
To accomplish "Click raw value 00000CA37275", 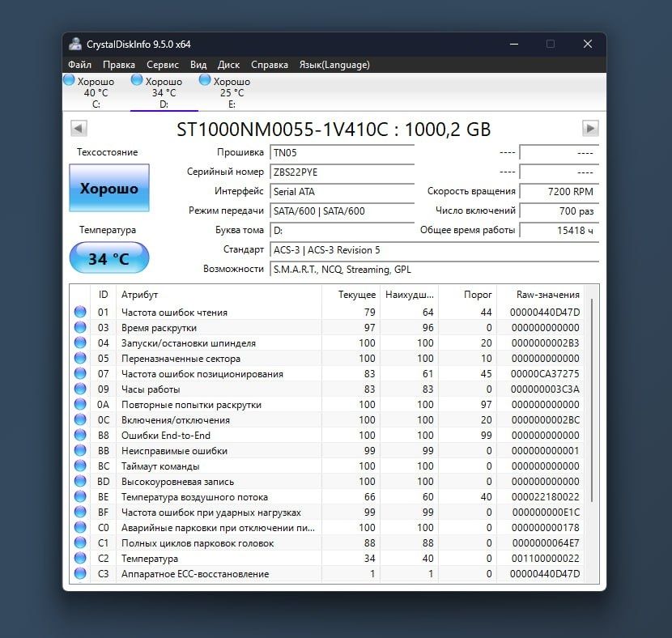I will click(x=545, y=373).
